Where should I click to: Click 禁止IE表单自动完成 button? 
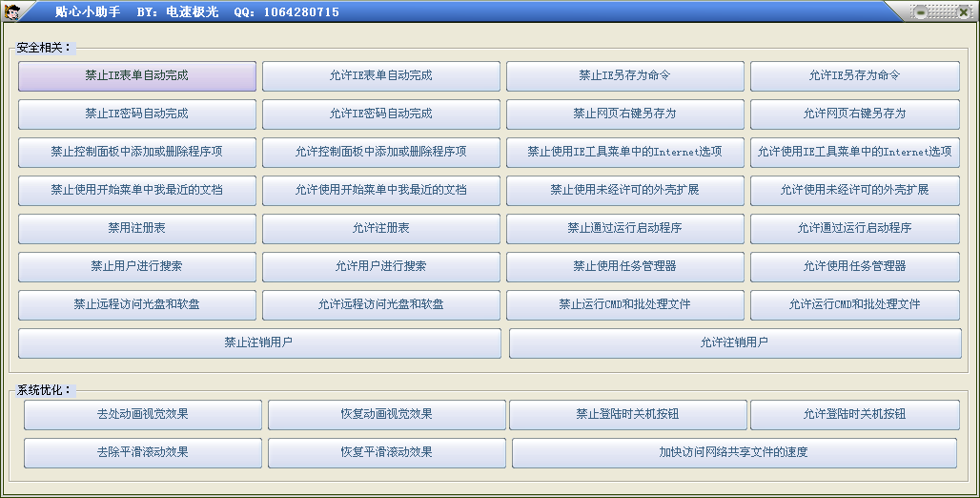point(137,76)
